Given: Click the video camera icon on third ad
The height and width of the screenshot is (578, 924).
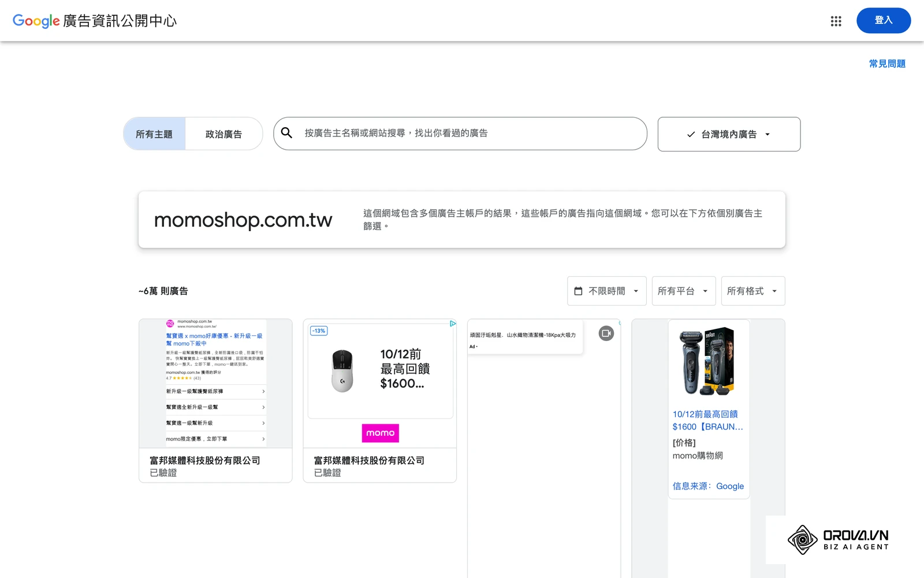Looking at the screenshot, I should pos(606,334).
